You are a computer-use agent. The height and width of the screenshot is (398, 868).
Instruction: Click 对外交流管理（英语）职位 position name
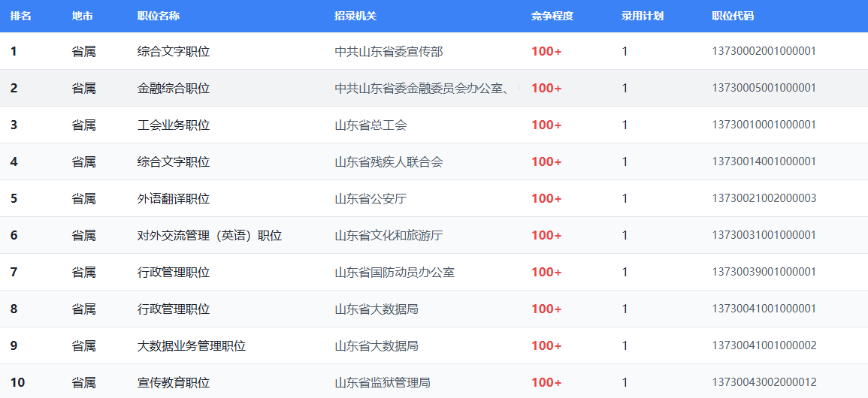tap(210, 236)
